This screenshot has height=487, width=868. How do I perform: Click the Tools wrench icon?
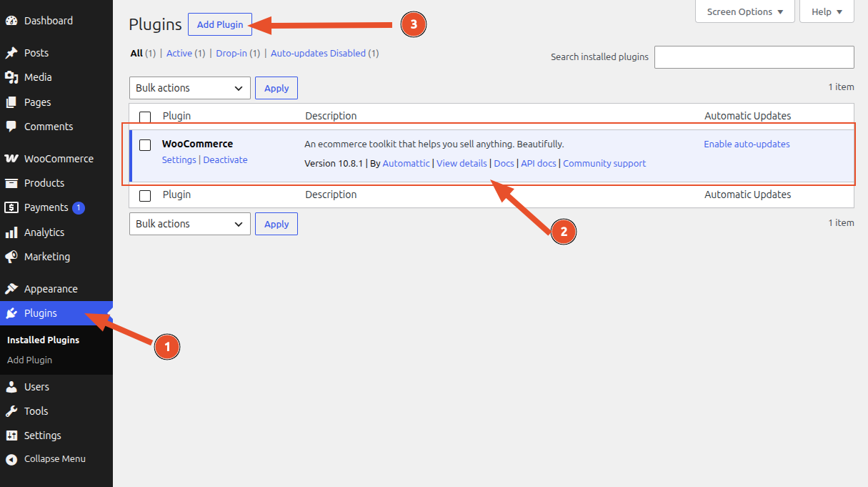11,411
